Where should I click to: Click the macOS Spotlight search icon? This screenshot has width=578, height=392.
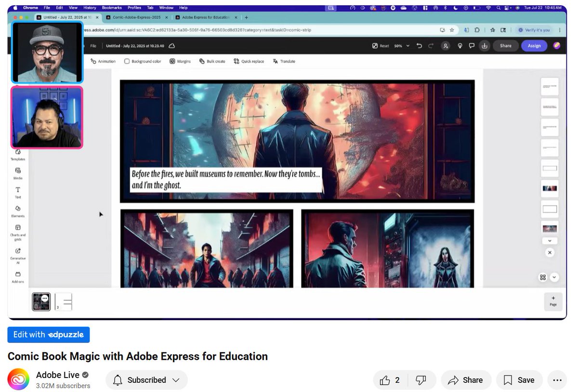(499, 8)
